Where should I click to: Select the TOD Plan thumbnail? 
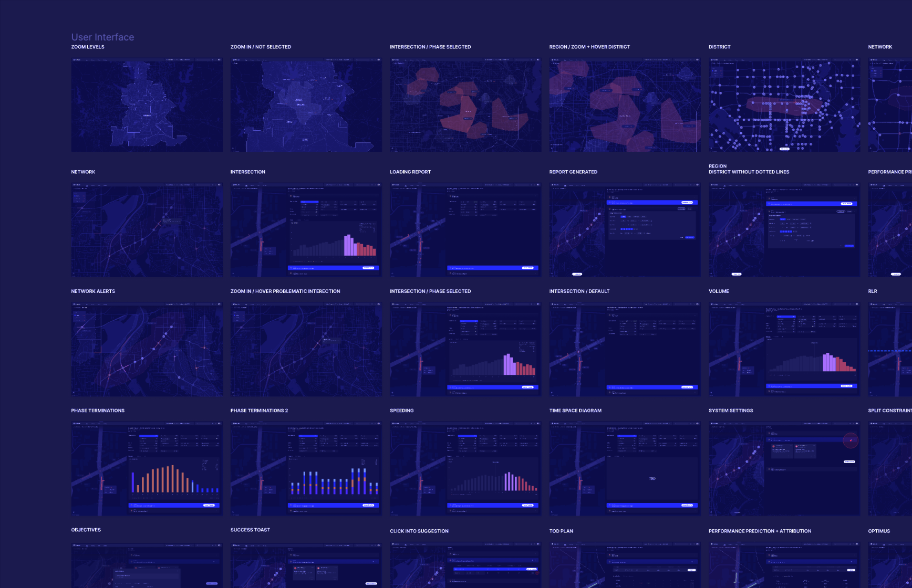[625, 565]
